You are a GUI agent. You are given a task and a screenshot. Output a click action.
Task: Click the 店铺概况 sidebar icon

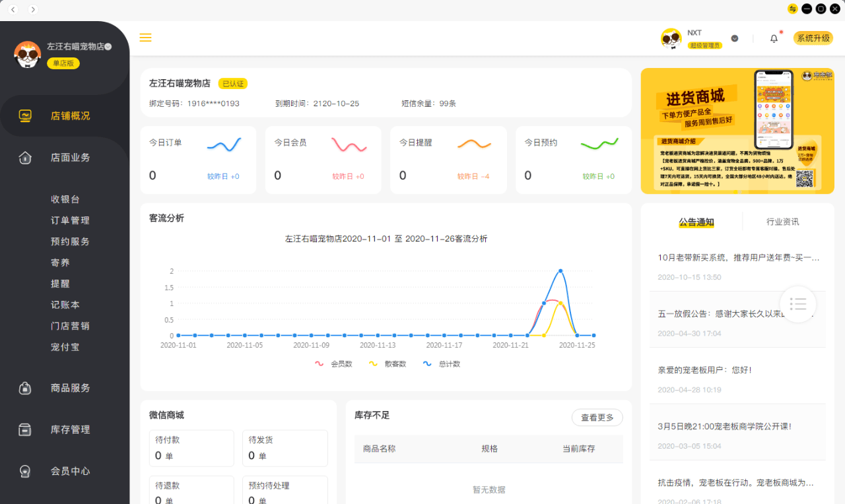pyautogui.click(x=25, y=115)
